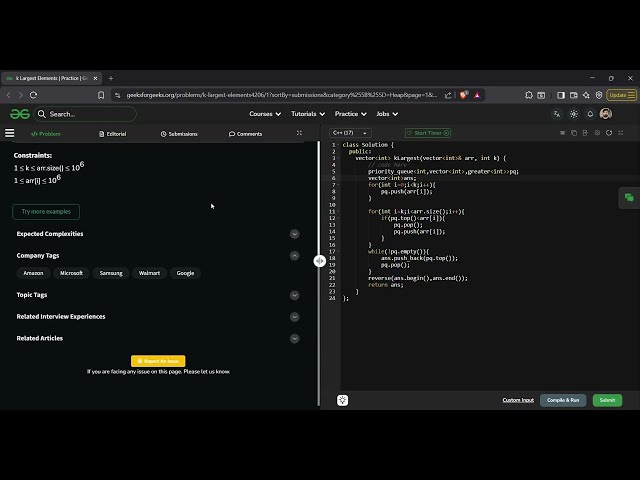Click the lightbulb hint icon
640x480 pixels.
tap(342, 400)
